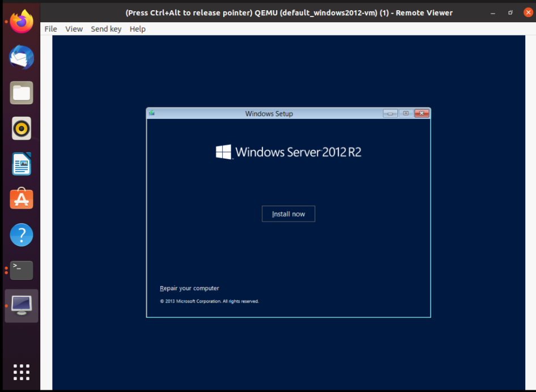Click the Windows Setup title text
Viewport: 536px width, 392px height.
(269, 113)
